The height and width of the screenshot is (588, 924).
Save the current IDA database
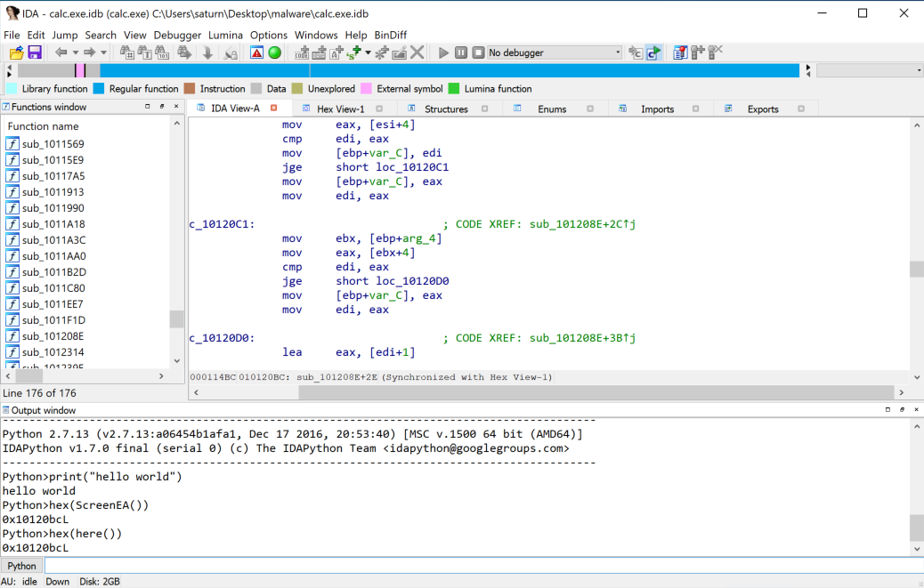click(34, 52)
